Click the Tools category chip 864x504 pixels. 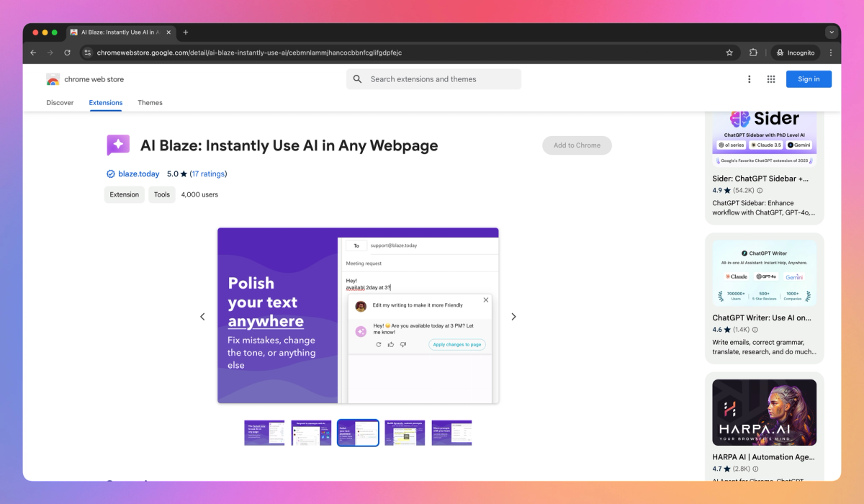click(162, 194)
